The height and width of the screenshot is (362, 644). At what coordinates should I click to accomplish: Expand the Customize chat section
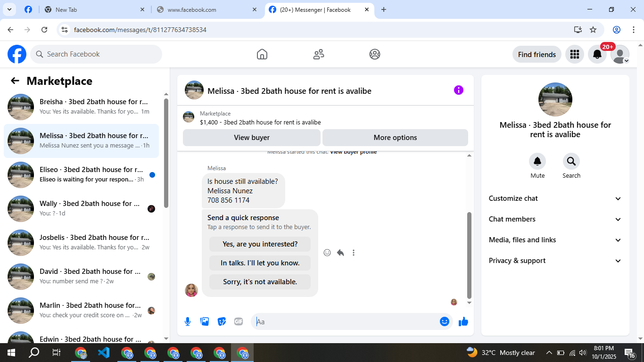(555, 198)
